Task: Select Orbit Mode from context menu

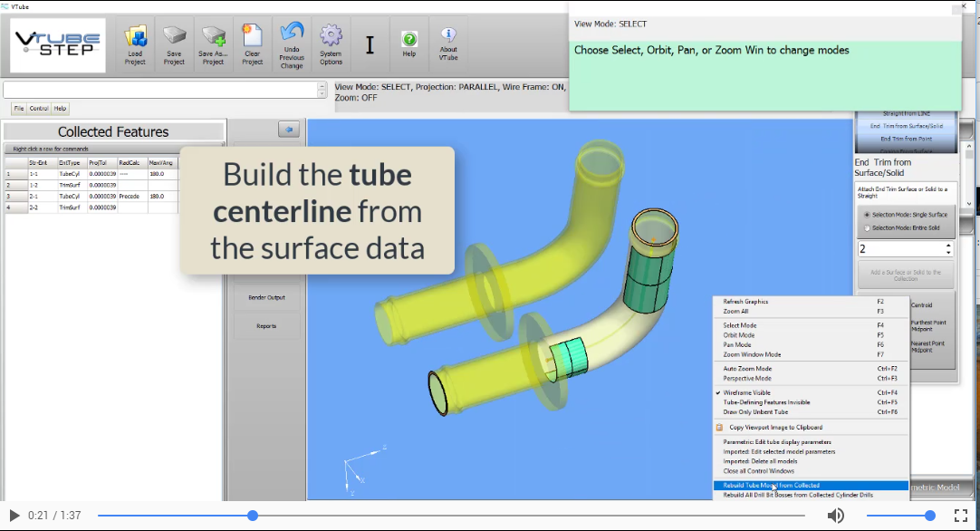Action: (739, 335)
